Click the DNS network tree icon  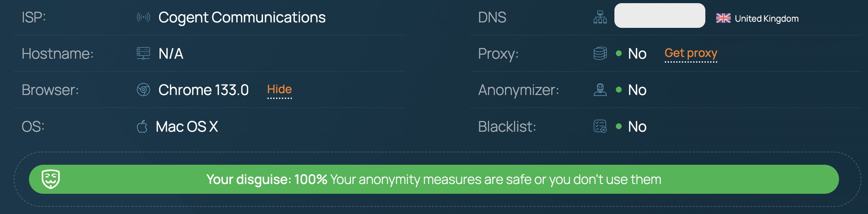coord(600,17)
